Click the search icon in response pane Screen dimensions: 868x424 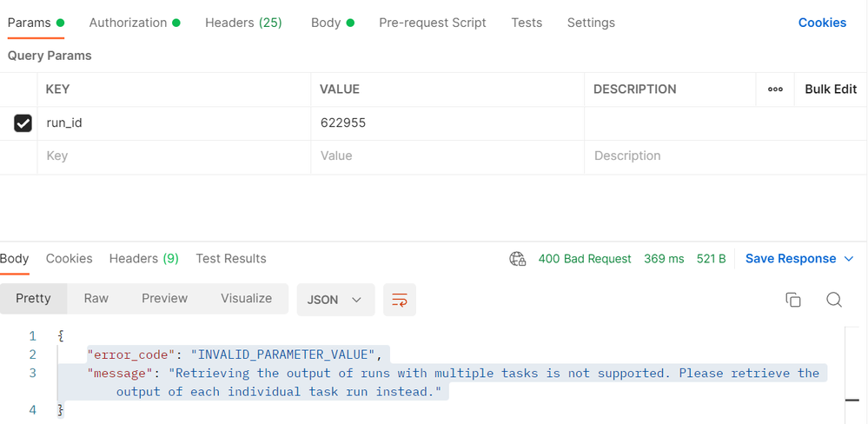tap(833, 300)
